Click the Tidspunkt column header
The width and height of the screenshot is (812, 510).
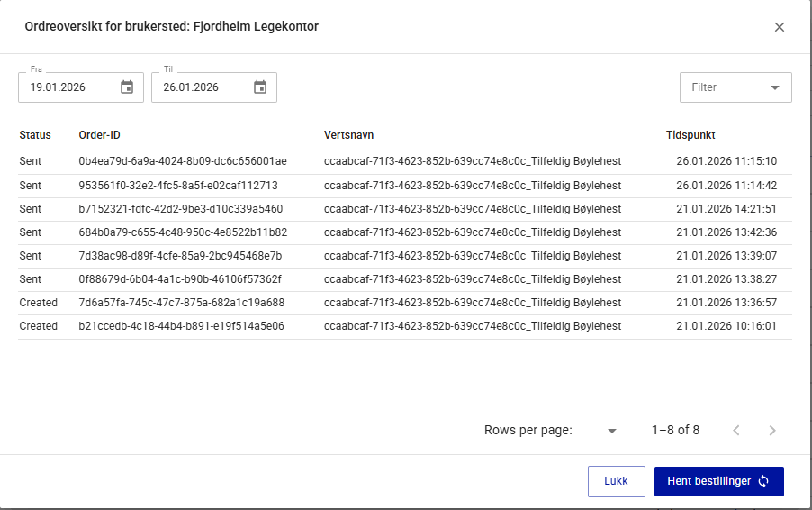[690, 135]
